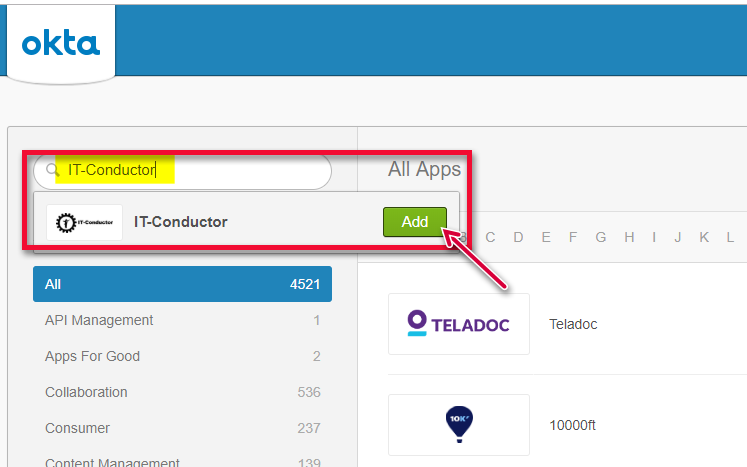Jump to apps starting with H
Screen dimensions: 747x467
(629, 237)
